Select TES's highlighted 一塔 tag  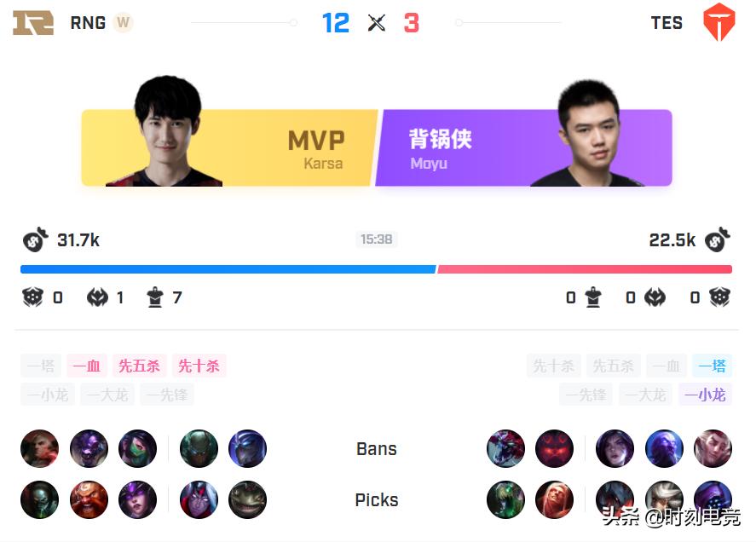point(713,366)
